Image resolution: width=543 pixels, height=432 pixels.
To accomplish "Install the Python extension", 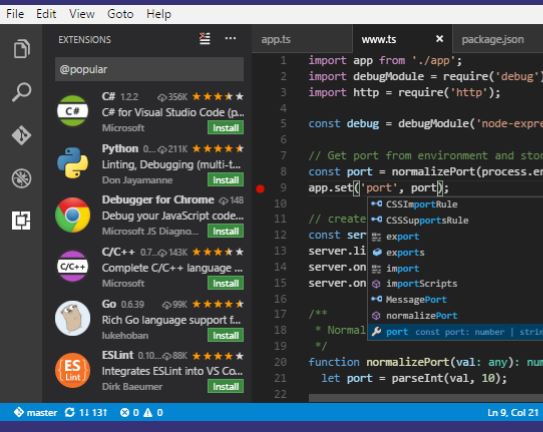I will click(225, 180).
